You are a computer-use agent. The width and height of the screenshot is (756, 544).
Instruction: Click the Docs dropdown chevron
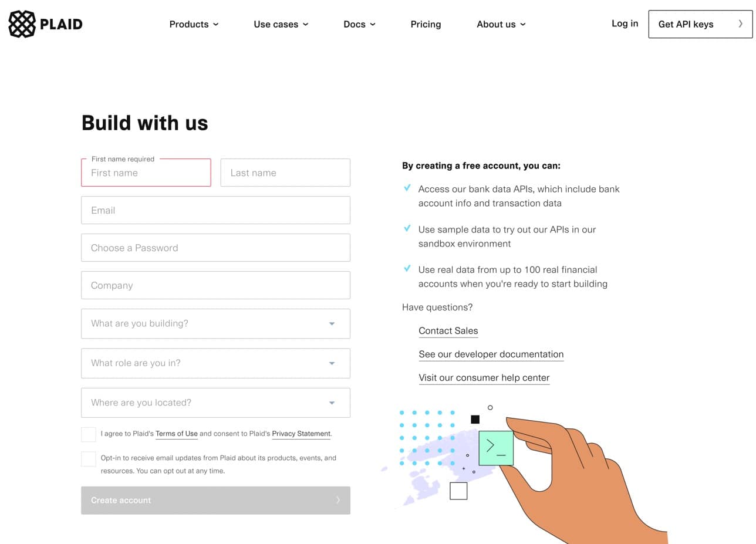coord(372,25)
